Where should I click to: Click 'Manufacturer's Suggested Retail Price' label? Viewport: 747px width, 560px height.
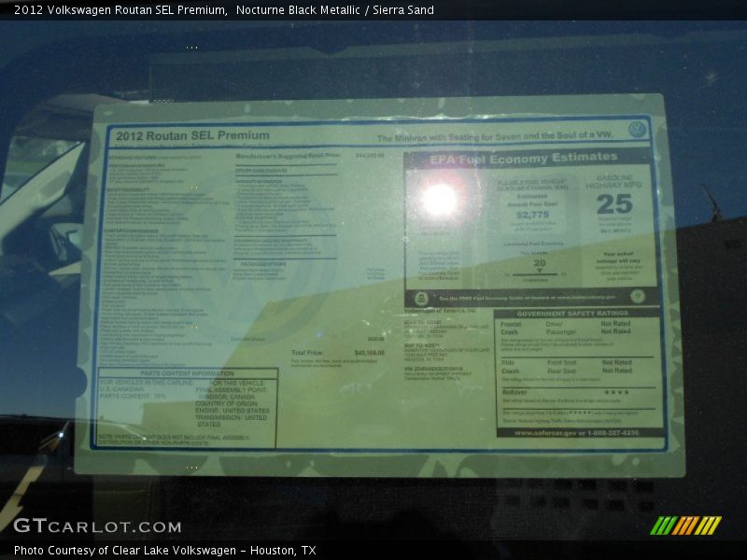288,156
